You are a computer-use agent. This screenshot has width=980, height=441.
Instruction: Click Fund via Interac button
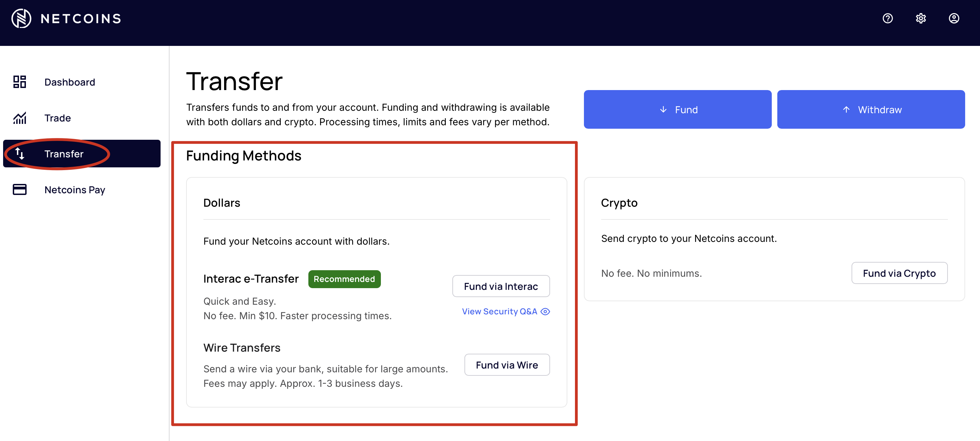[x=501, y=286]
